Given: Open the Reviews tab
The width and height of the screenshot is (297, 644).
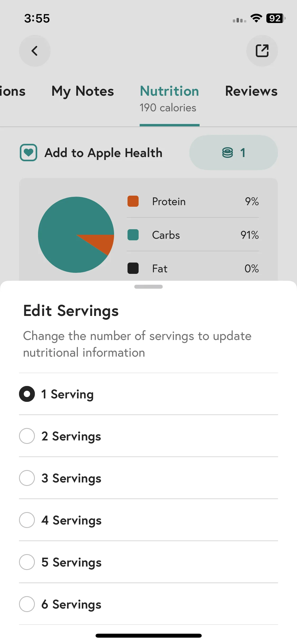Looking at the screenshot, I should (x=251, y=91).
